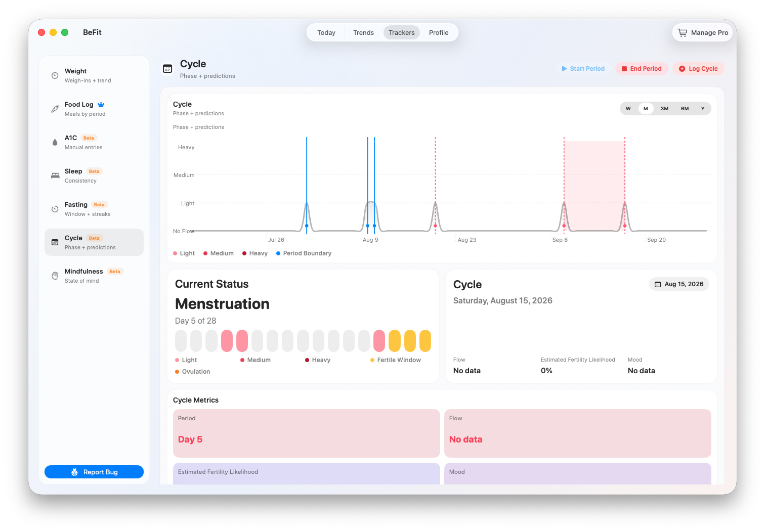
Task: Select the M month range option
Action: (646, 109)
